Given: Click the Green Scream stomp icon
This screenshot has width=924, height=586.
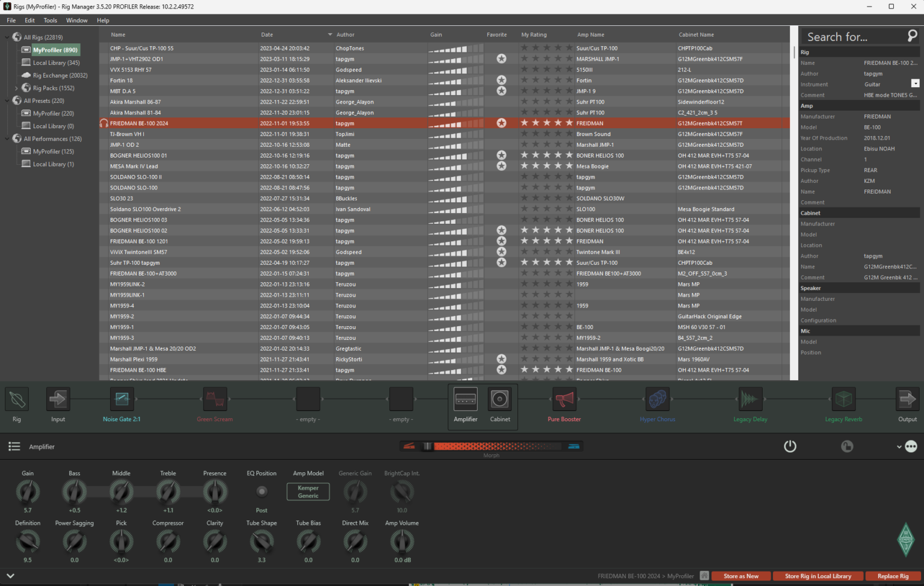Looking at the screenshot, I should 215,399.
